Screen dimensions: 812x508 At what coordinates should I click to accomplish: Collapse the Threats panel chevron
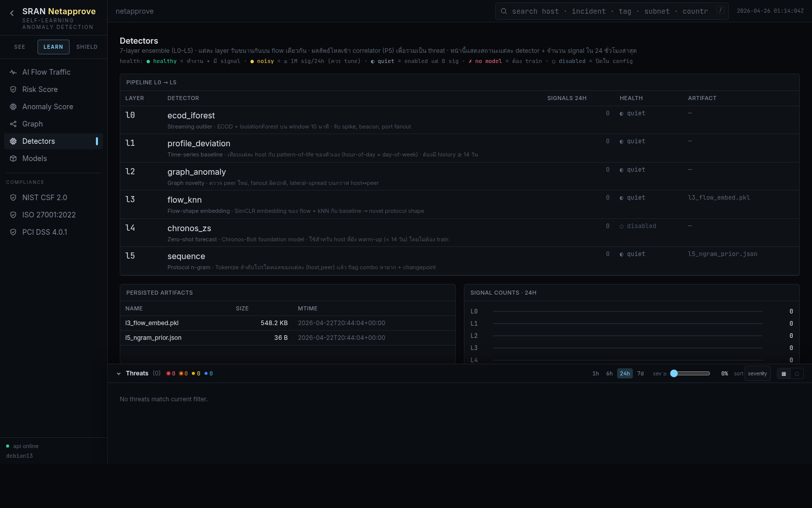119,374
